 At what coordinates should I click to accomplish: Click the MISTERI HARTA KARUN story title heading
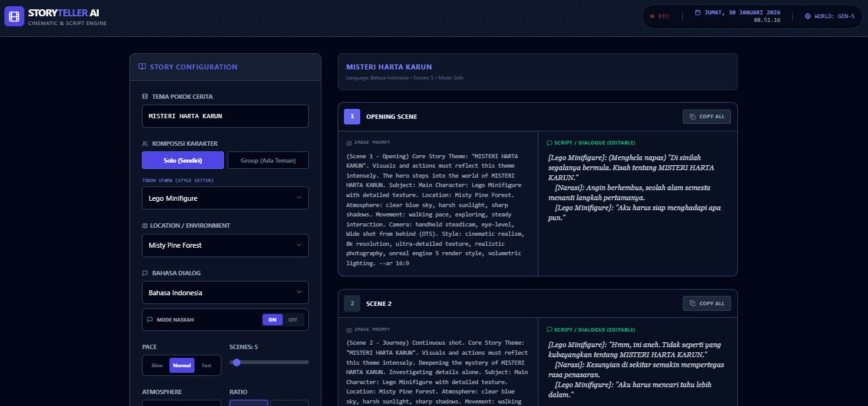pyautogui.click(x=389, y=67)
